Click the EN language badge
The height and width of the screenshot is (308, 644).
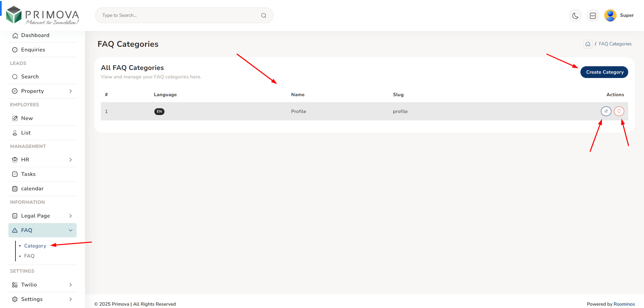tap(159, 112)
